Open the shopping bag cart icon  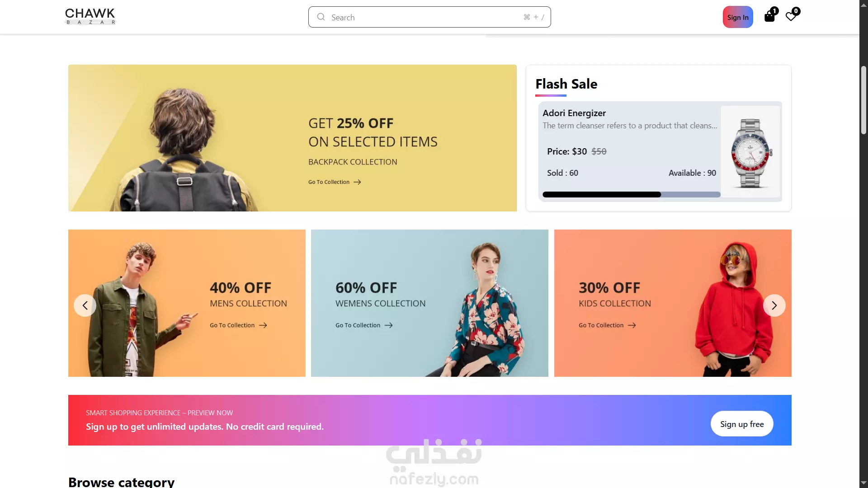769,17
